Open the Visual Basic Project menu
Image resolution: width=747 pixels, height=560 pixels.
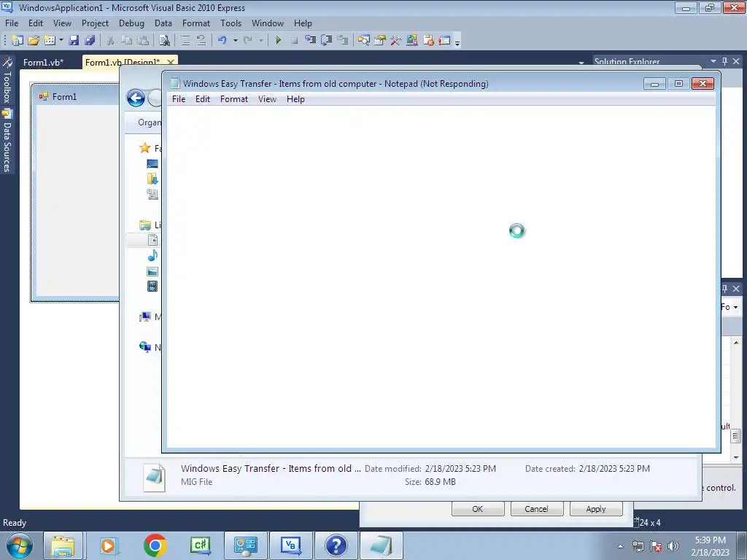(x=95, y=23)
